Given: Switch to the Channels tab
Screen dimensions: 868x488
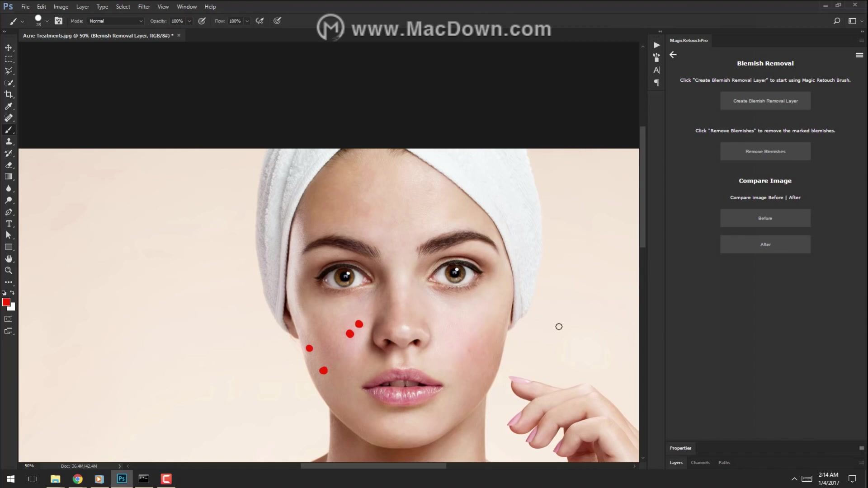Looking at the screenshot, I should (x=700, y=462).
